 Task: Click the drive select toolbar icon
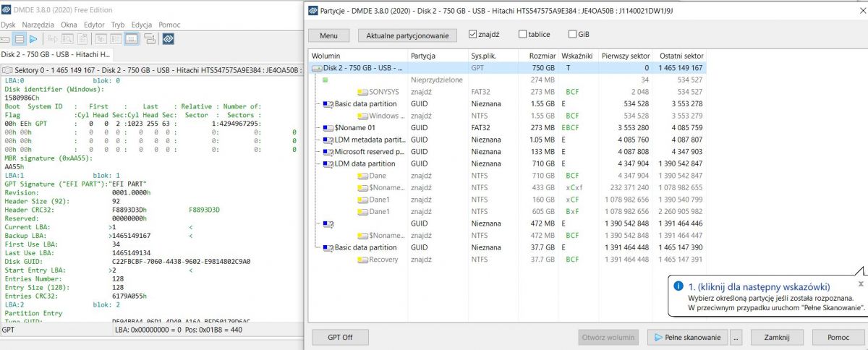click(5, 39)
